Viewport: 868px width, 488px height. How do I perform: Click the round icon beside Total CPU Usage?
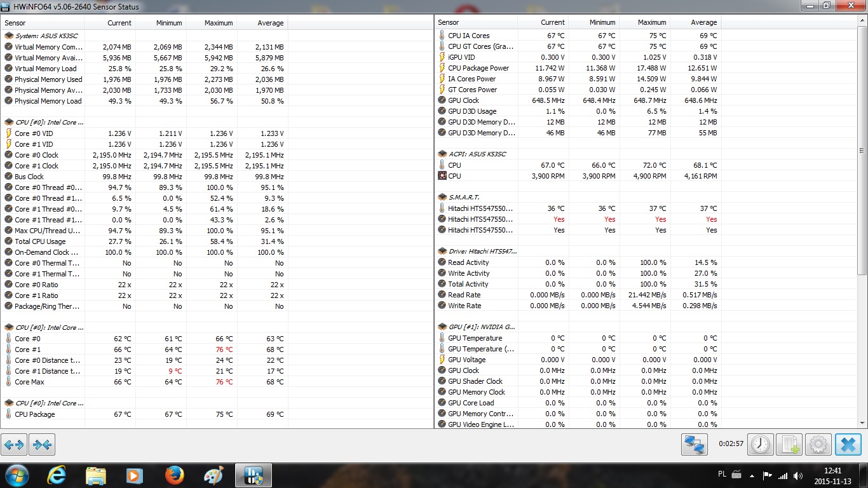(x=8, y=241)
